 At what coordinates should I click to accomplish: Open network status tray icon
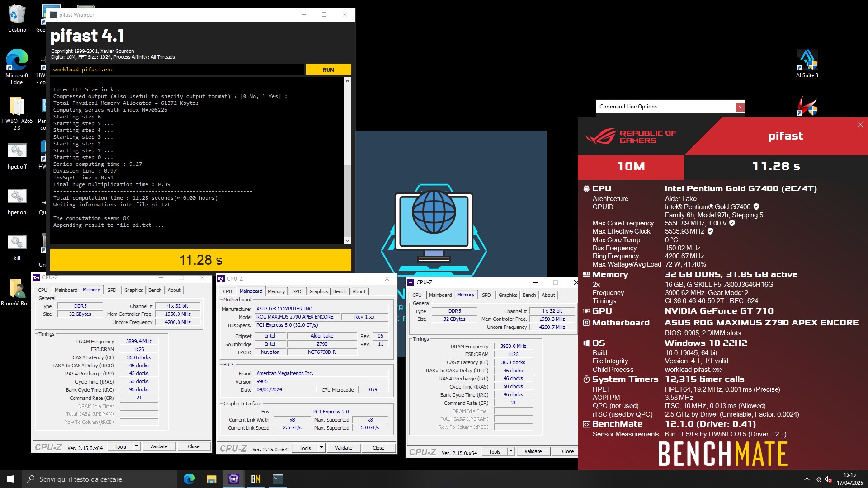818,479
